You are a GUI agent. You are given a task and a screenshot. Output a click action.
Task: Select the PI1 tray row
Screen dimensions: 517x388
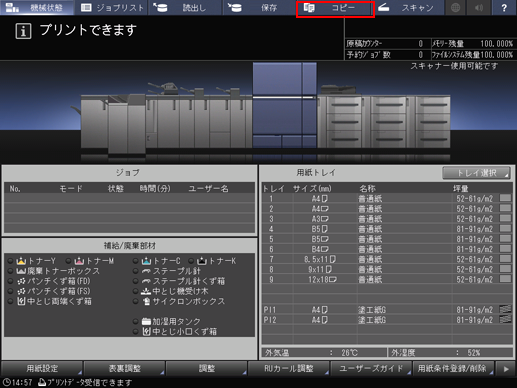pos(387,310)
